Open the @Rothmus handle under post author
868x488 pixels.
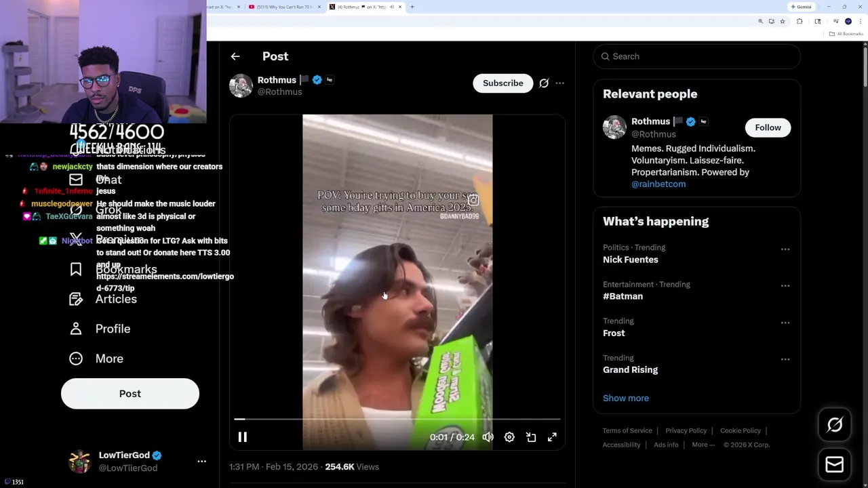[279, 92]
